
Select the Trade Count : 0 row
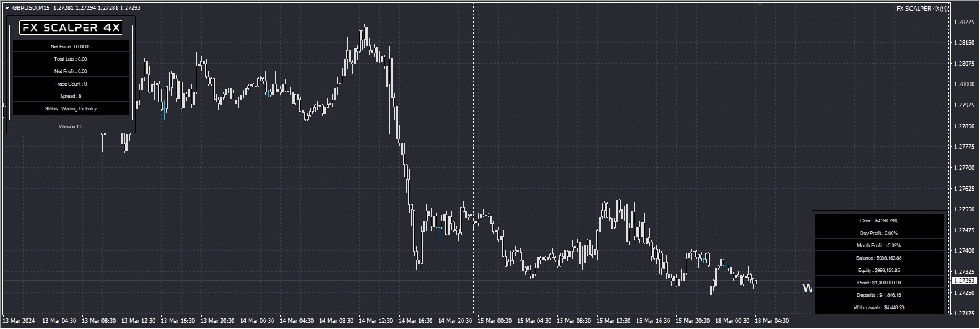pos(71,84)
